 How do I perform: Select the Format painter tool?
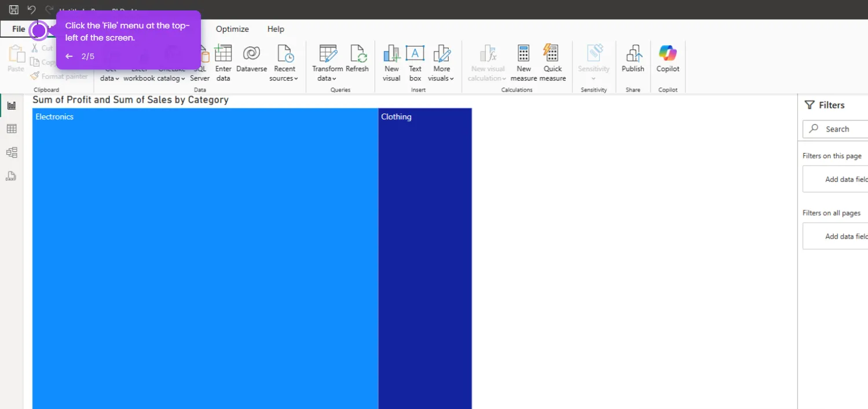[59, 76]
